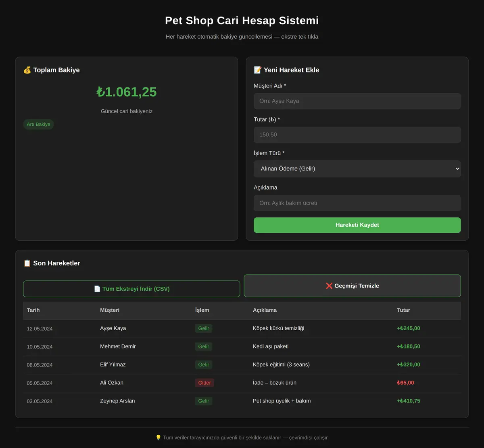Click the light bulb icon in the footer
The height and width of the screenshot is (448, 484).
coord(158,438)
